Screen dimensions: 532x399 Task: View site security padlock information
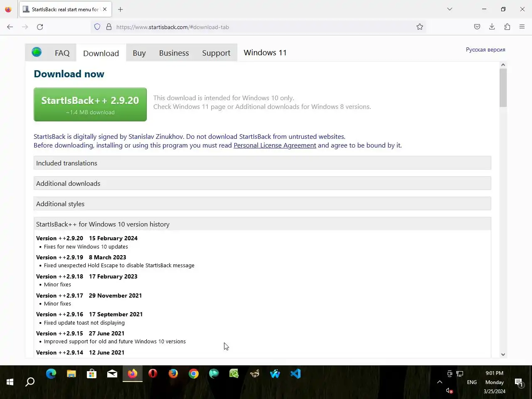[x=109, y=27]
